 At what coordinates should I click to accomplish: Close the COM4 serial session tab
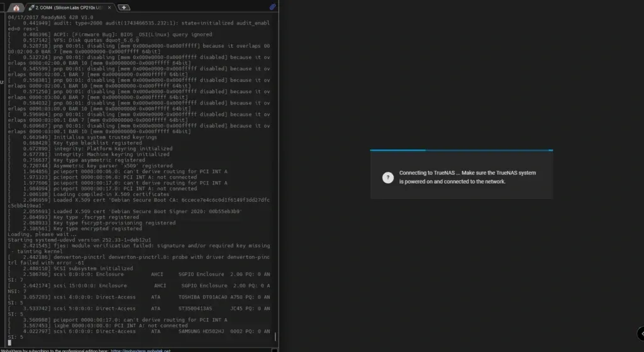tap(109, 7)
